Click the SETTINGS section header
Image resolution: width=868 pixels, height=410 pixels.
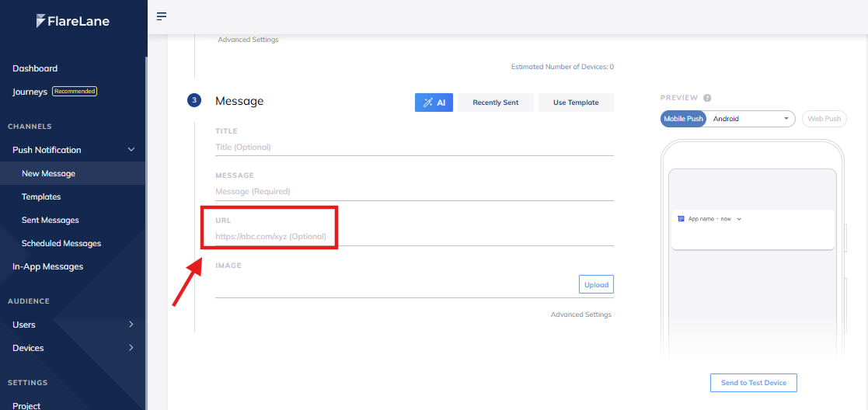(x=28, y=383)
